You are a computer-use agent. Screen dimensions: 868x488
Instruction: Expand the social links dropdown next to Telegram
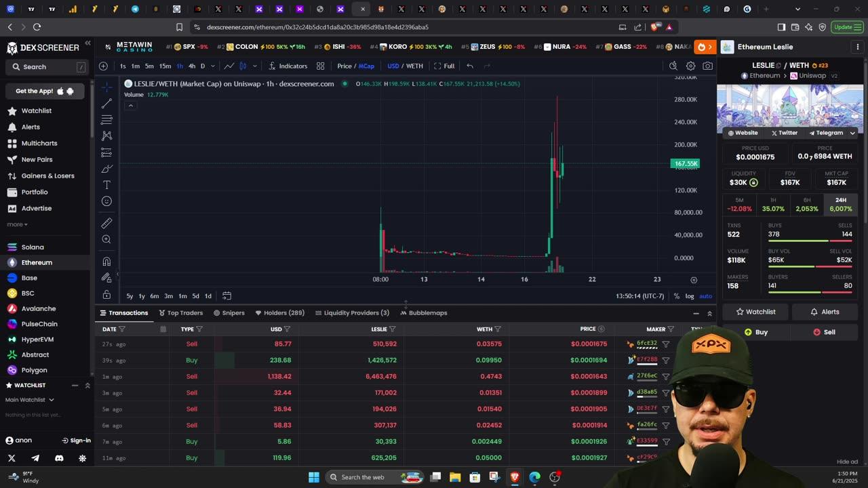point(852,133)
